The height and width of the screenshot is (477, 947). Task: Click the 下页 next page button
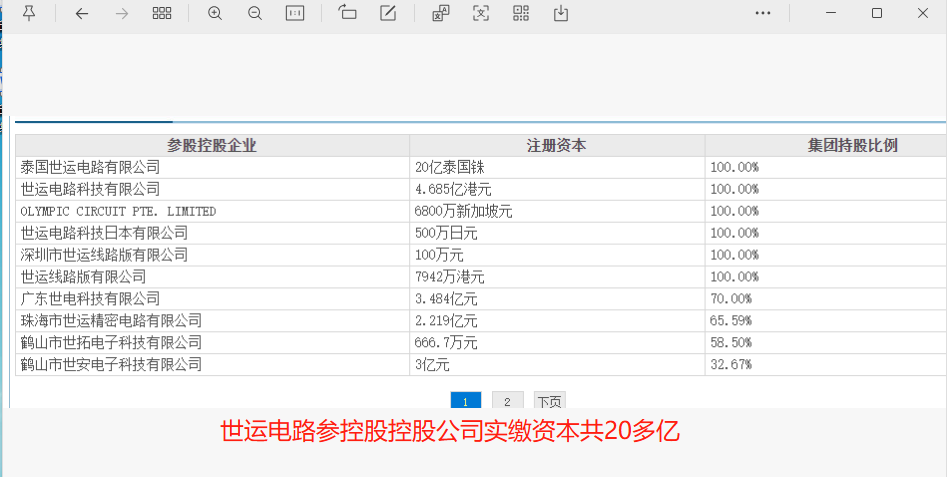click(x=550, y=401)
